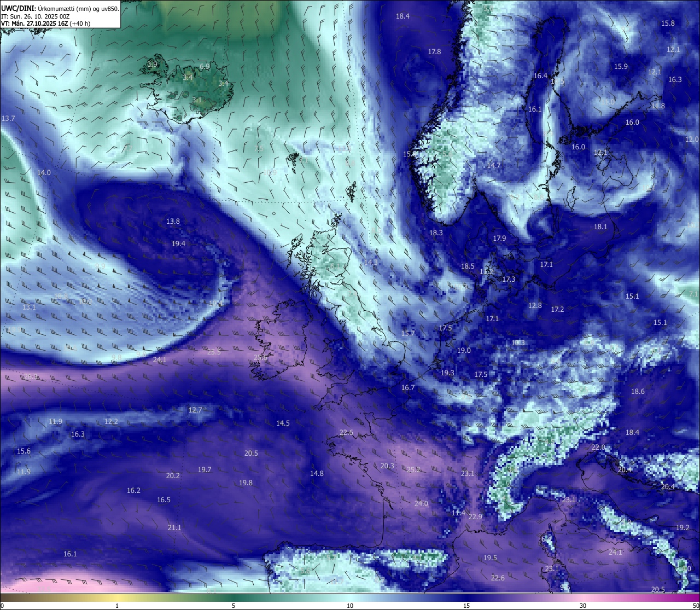Click the color scale tick label '15'
This screenshot has height=610, width=700.
466,606
